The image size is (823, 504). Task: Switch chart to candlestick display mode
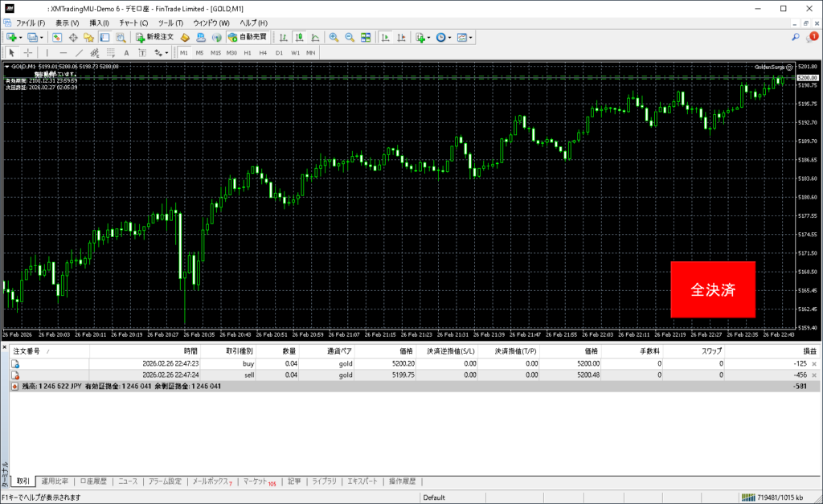click(299, 37)
